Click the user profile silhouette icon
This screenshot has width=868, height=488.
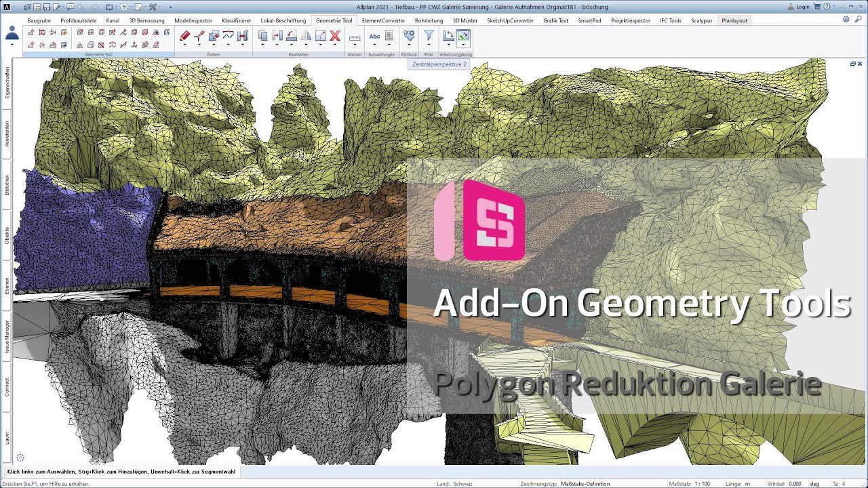(x=12, y=34)
